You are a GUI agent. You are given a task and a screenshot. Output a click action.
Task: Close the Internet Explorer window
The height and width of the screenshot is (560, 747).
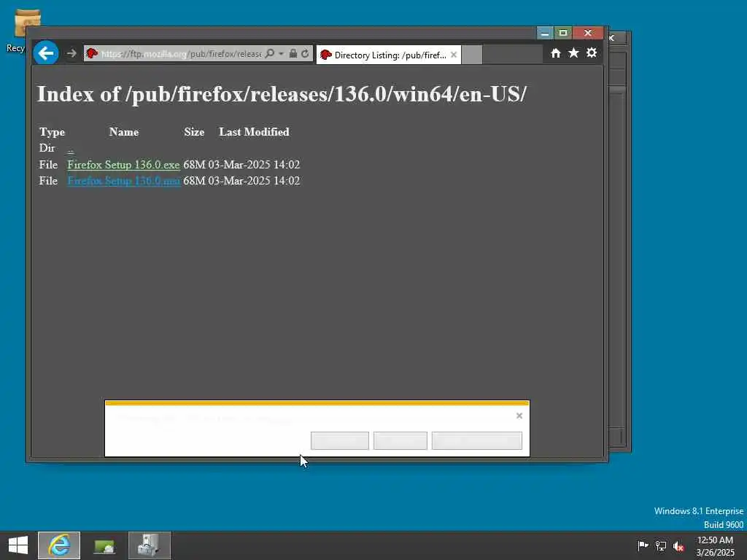(588, 33)
